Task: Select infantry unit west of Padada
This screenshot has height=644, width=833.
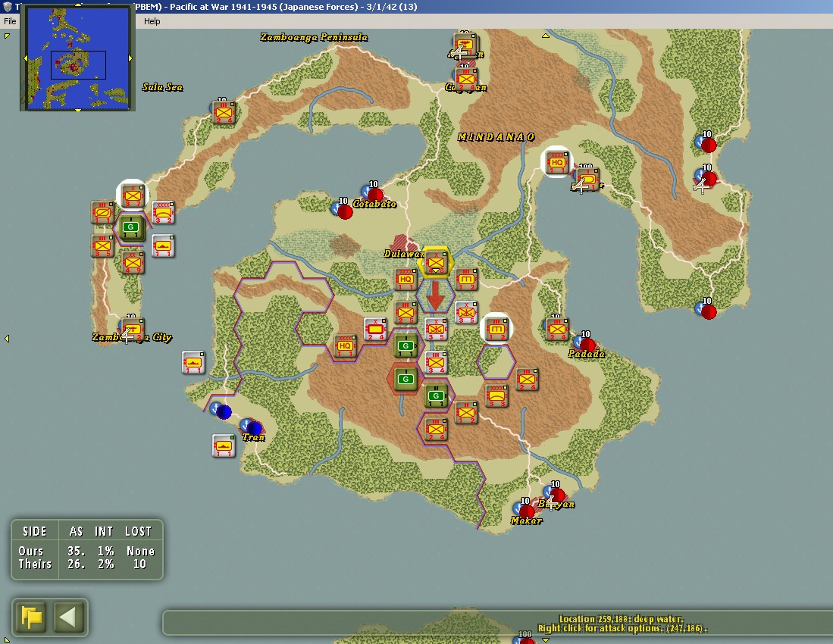Action: pyautogui.click(x=557, y=329)
